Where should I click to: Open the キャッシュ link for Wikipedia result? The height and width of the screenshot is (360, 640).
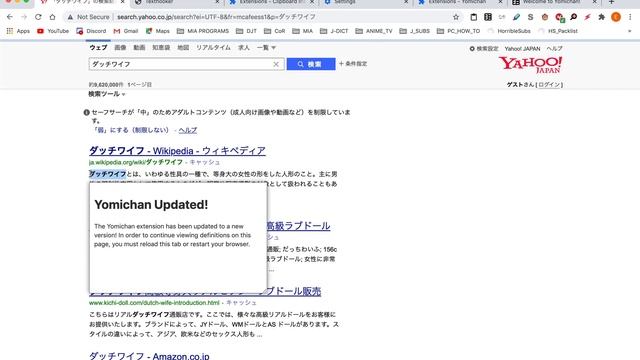click(204, 162)
